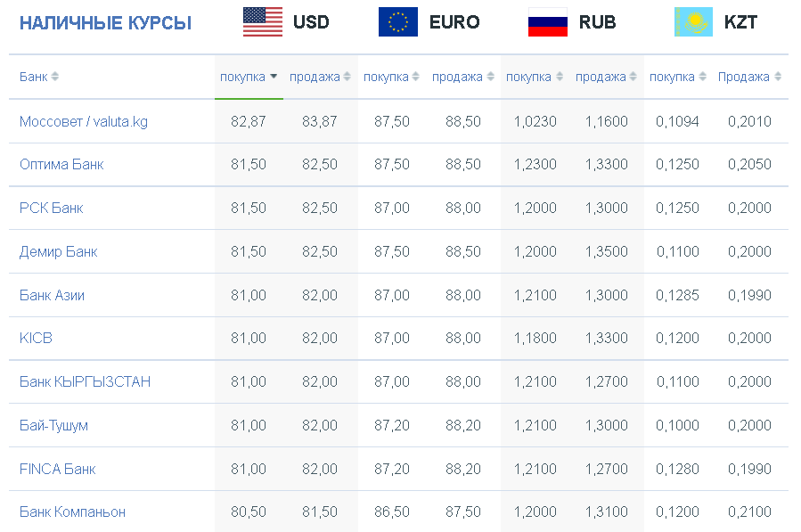The width and height of the screenshot is (801, 532).
Task: Sort the EURO покупка column
Action: click(415, 77)
